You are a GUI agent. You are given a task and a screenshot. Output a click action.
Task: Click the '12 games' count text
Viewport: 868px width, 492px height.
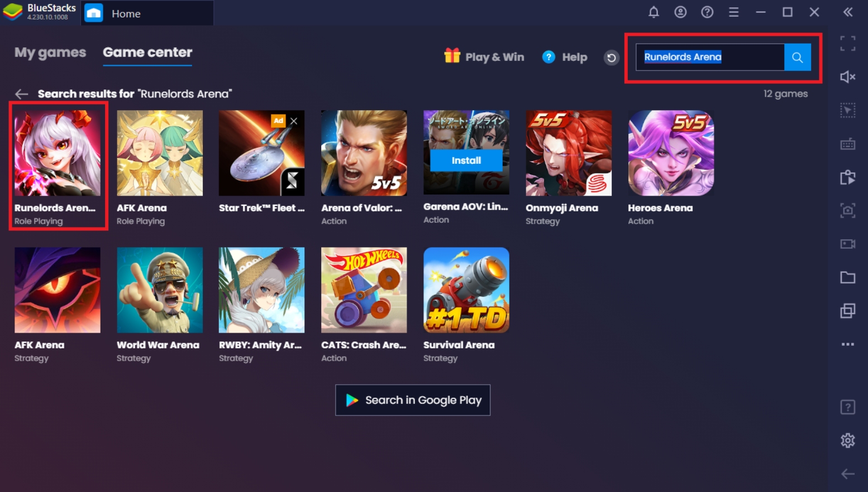point(785,94)
